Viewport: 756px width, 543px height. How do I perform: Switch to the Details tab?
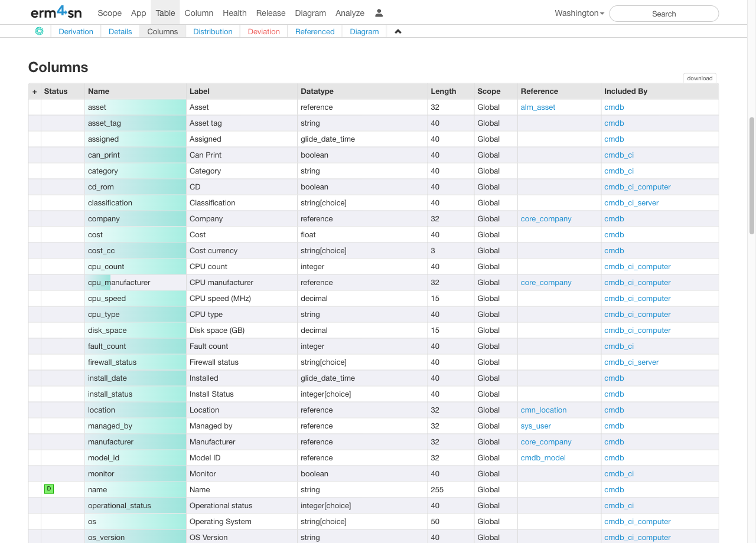pos(120,31)
